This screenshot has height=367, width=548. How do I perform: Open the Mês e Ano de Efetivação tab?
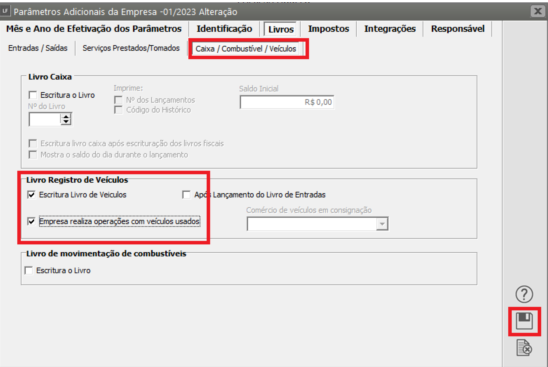coord(94,29)
